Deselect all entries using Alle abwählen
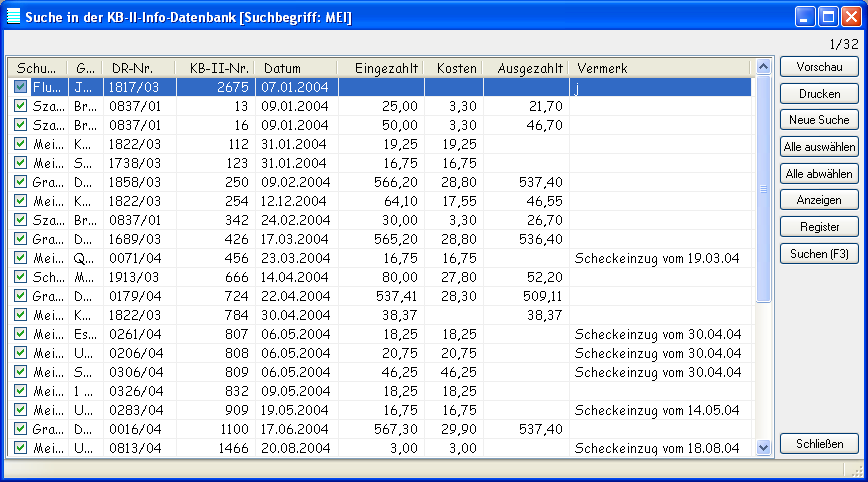This screenshot has width=868, height=482. (819, 174)
